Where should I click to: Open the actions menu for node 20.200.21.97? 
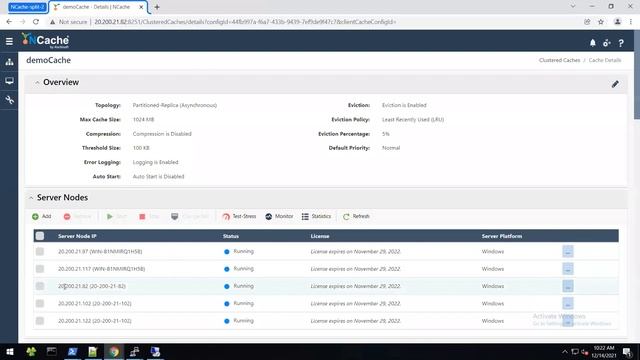click(x=568, y=251)
